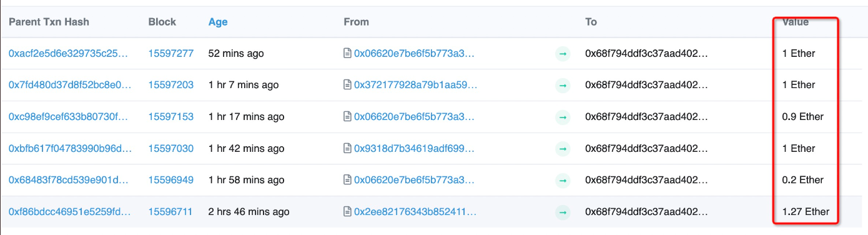Open block 15596711 link

coord(170,212)
